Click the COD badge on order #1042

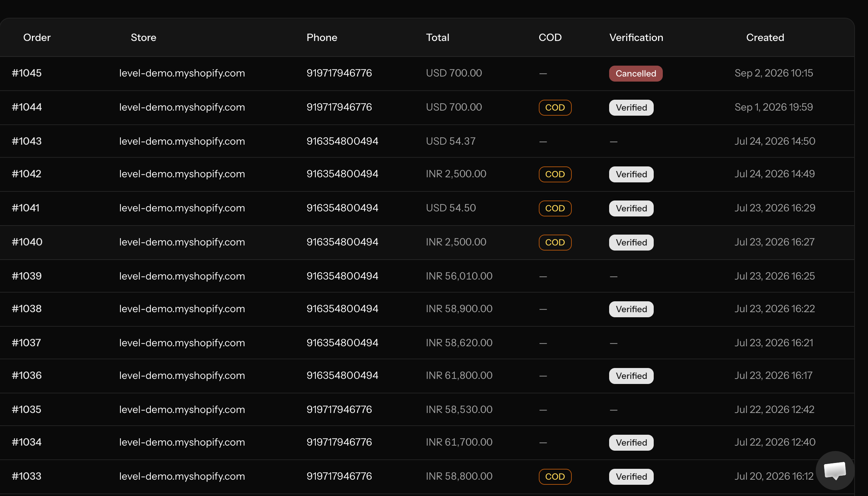[555, 174]
